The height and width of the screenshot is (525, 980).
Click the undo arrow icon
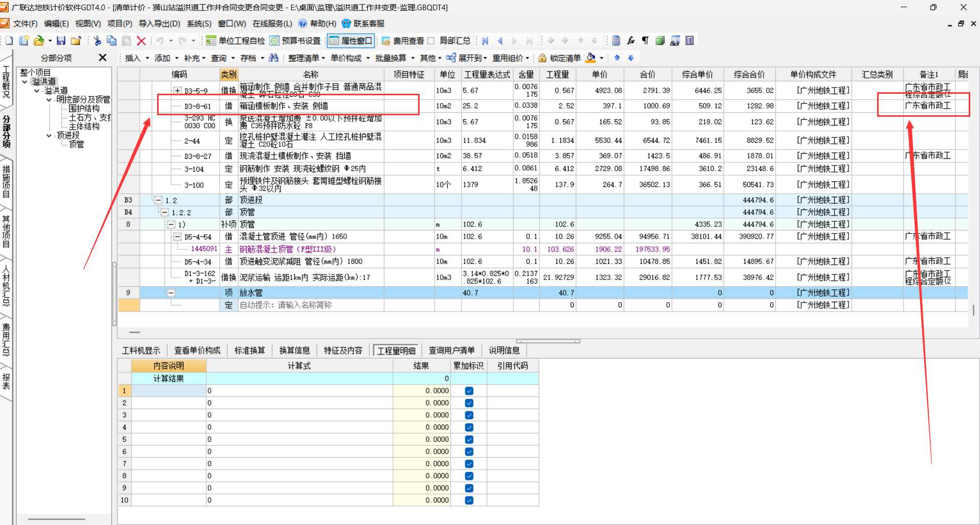pos(160,40)
